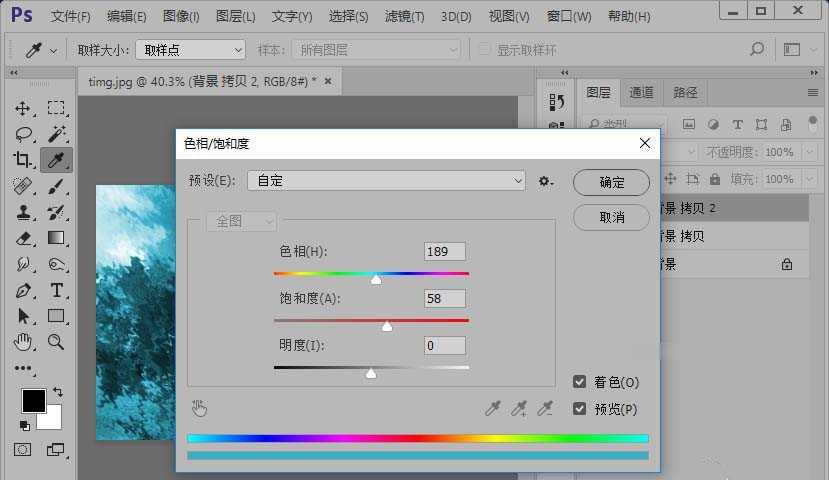This screenshot has width=829, height=480.
Task: Toggle the layer filter on/off switch
Action: [813, 124]
